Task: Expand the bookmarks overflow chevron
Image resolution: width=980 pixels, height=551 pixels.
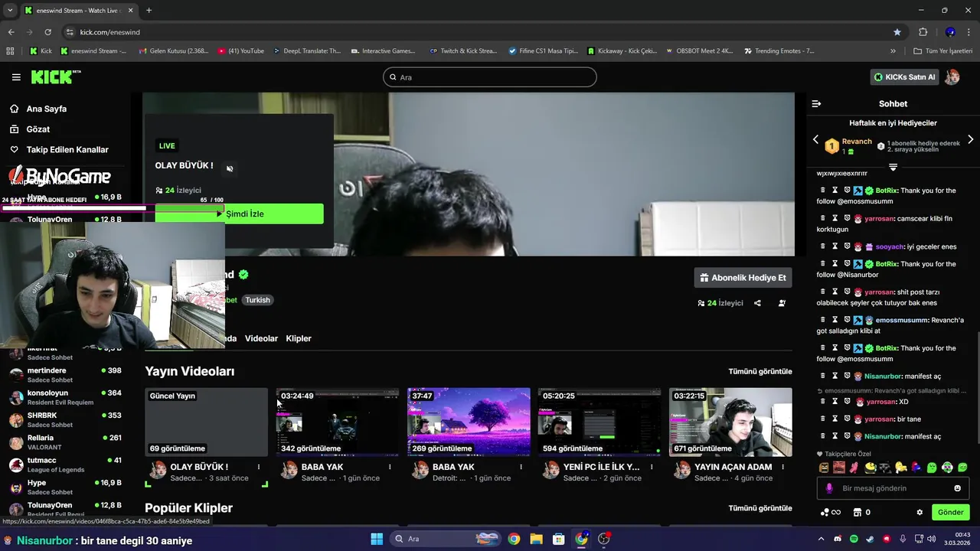Action: pos(893,51)
